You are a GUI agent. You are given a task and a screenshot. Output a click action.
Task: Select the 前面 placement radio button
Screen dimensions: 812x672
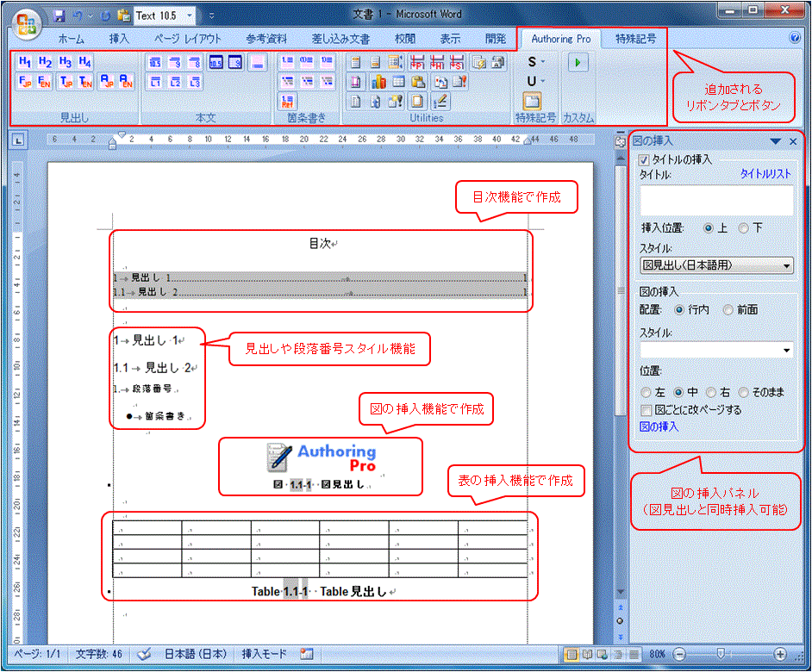728,309
